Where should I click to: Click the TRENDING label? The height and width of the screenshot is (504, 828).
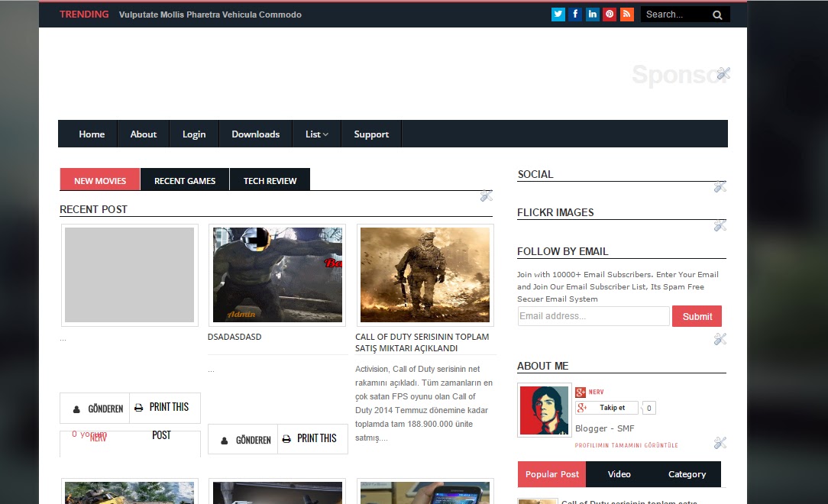pyautogui.click(x=84, y=15)
